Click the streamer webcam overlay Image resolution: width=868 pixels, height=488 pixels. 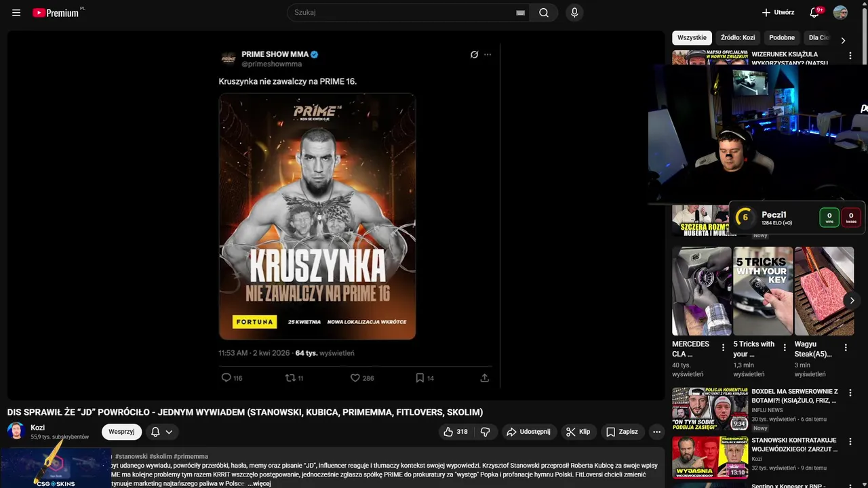pos(758,134)
